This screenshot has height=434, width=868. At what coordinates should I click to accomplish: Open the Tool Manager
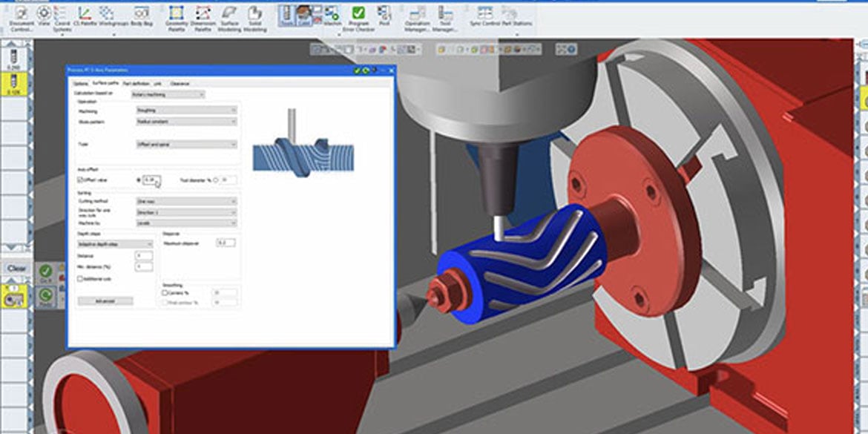coord(444,18)
